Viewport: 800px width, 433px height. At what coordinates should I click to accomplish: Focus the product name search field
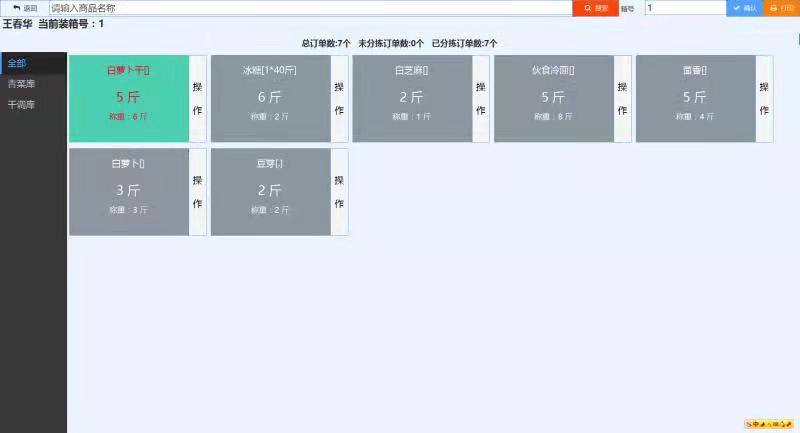point(310,8)
